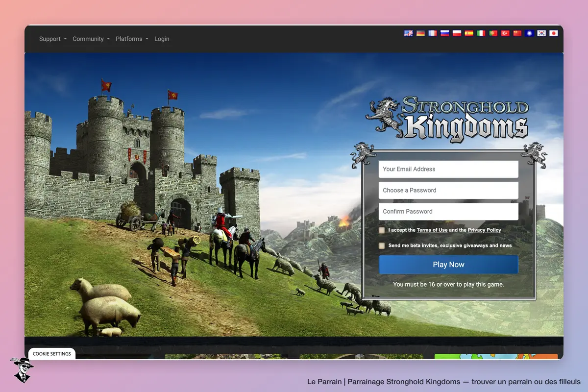Open the Privacy Policy link

(x=485, y=230)
